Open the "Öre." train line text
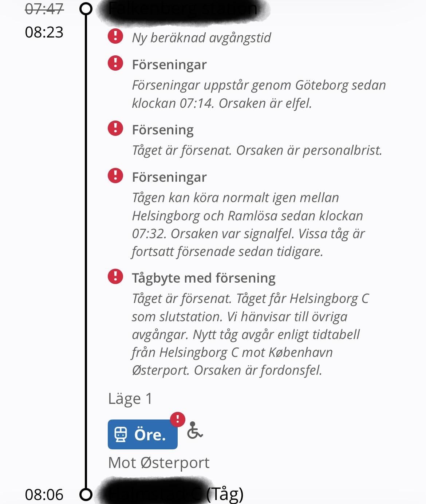The height and width of the screenshot is (504, 426). tap(150, 435)
